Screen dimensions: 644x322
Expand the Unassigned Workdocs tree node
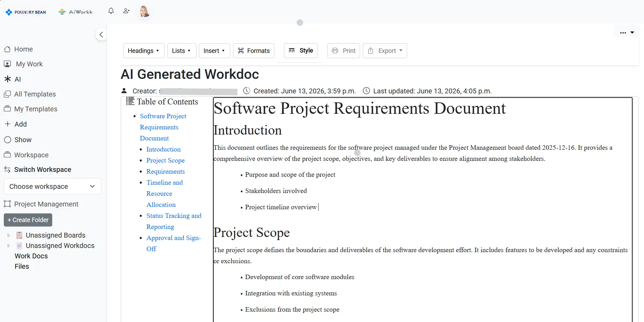(9, 246)
